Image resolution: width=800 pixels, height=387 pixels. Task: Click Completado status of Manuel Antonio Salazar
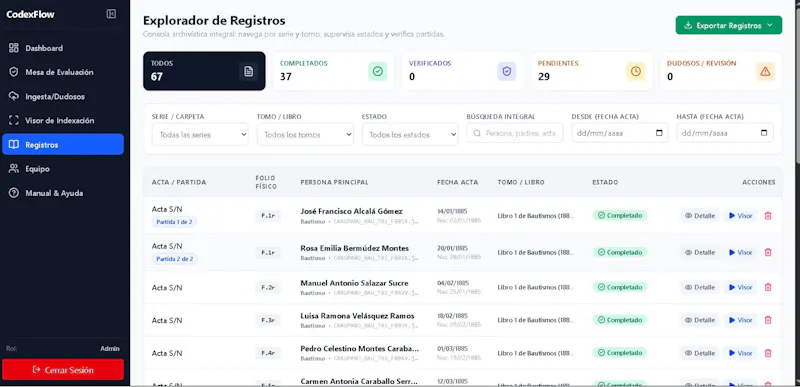click(620, 287)
